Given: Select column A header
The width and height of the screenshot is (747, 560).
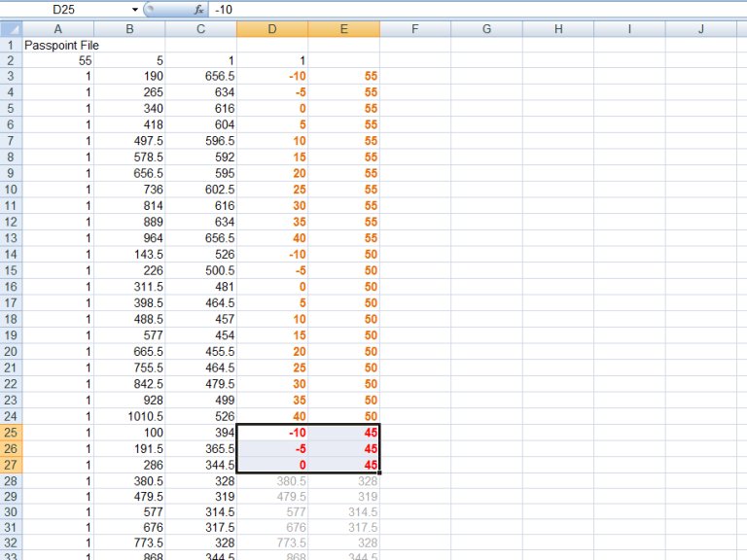Looking at the screenshot, I should click(x=57, y=29).
